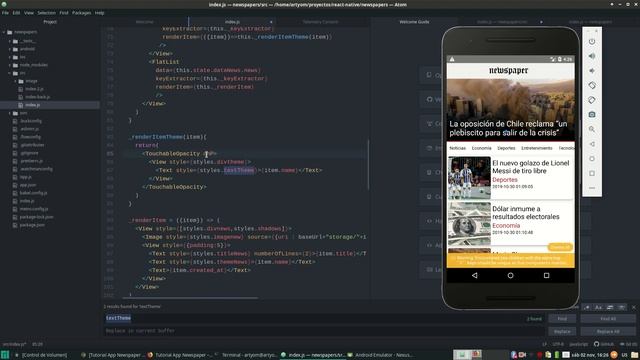Image resolution: width=640 pixels, height=360 pixels.
Task: Click the warning triangle in phone status bar
Action: tap(452, 59)
